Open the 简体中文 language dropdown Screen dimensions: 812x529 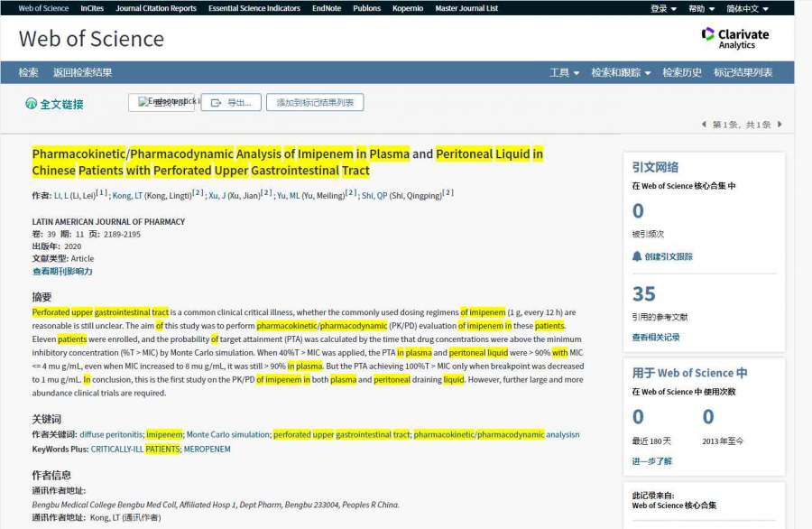pos(747,8)
